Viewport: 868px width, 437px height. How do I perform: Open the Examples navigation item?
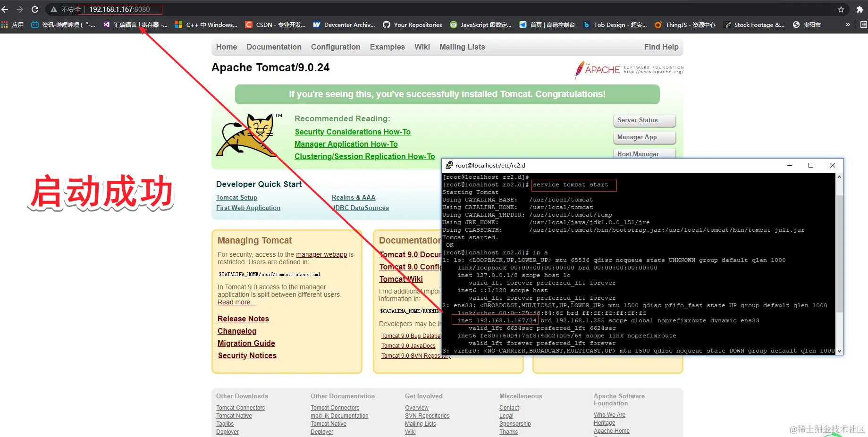(388, 47)
